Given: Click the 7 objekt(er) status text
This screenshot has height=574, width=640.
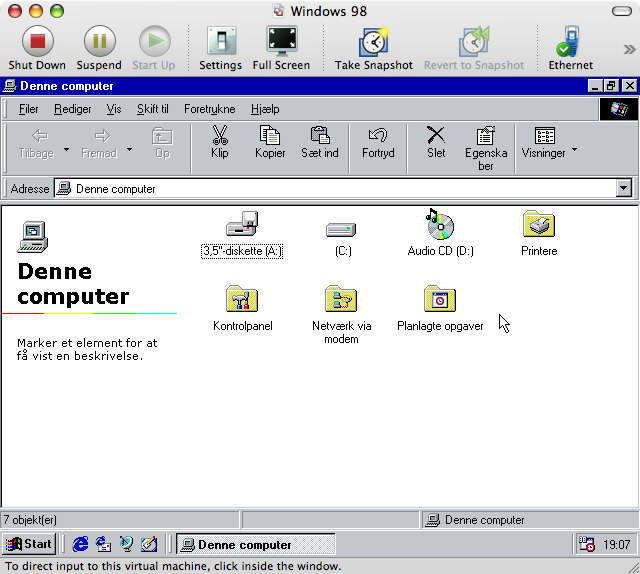Looking at the screenshot, I should (30, 520).
